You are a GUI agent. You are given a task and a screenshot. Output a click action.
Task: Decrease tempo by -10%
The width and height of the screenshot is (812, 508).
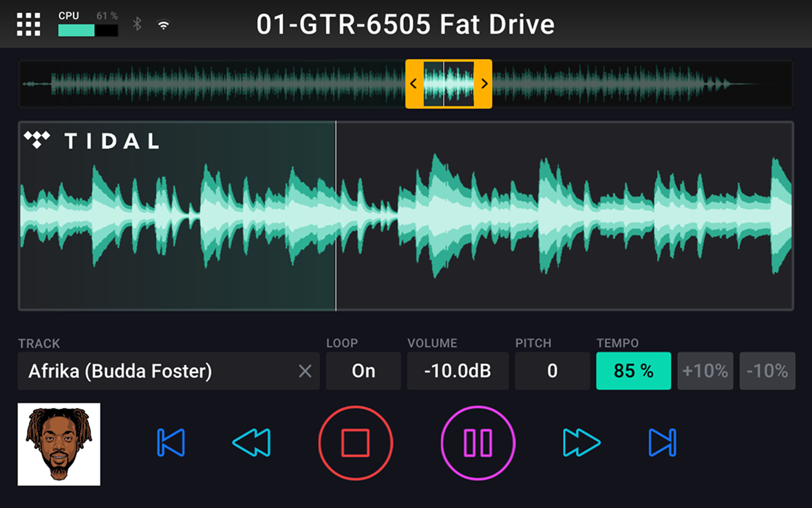pos(767,371)
